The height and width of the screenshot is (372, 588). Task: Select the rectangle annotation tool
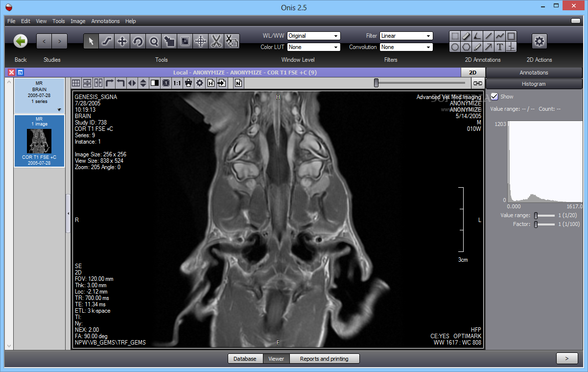[x=511, y=36]
